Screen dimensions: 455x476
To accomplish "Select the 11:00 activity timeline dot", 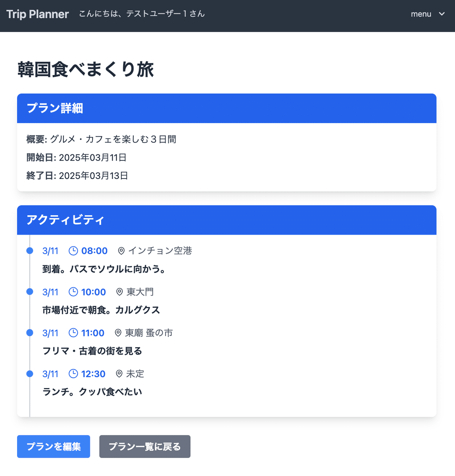I will [x=30, y=332].
